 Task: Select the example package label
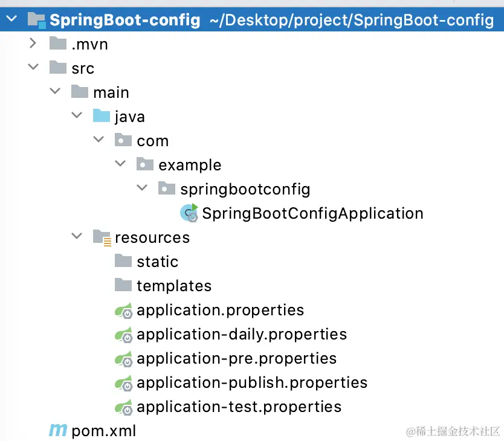[x=190, y=165]
